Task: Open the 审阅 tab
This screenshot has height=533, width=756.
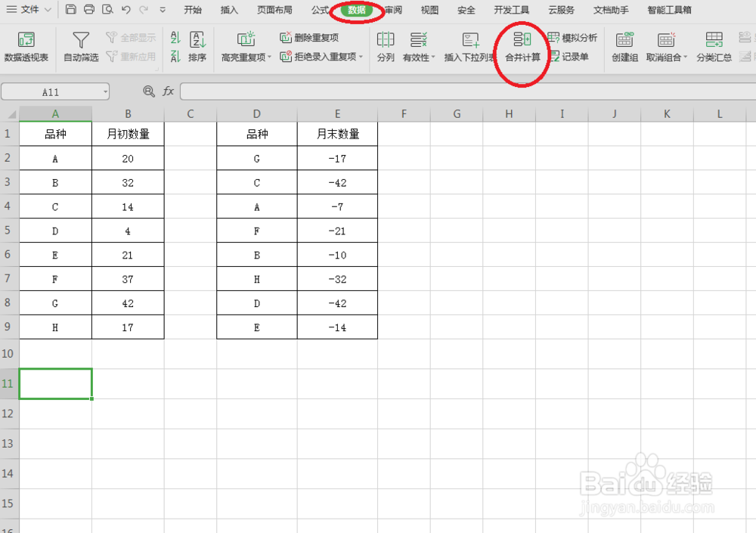Action: 393,10
